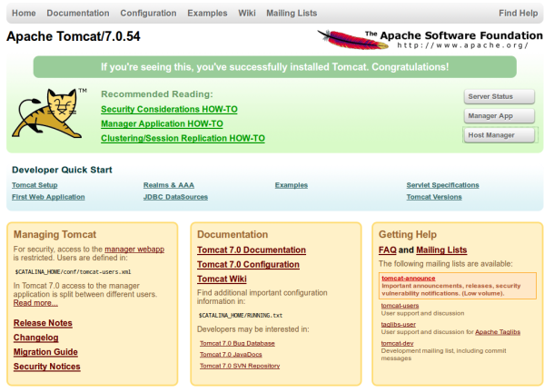Screen dimensions: 544x392
Task: Click the Servlet Specifications link
Action: point(442,185)
